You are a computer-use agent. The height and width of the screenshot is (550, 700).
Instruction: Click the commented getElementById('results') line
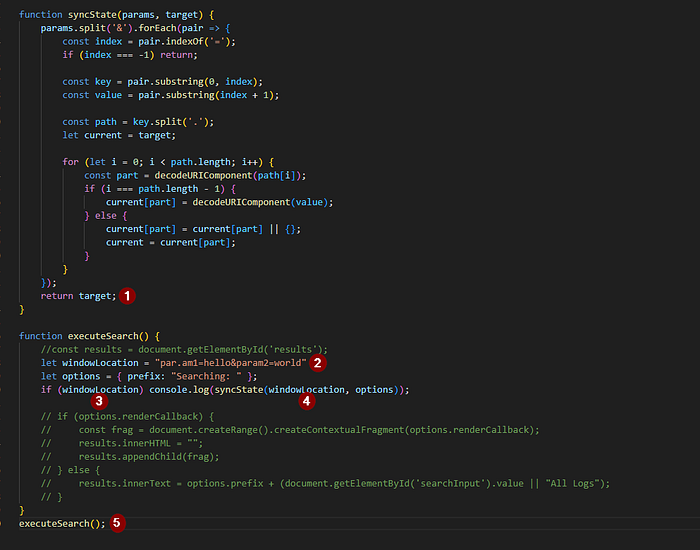pyautogui.click(x=184, y=350)
